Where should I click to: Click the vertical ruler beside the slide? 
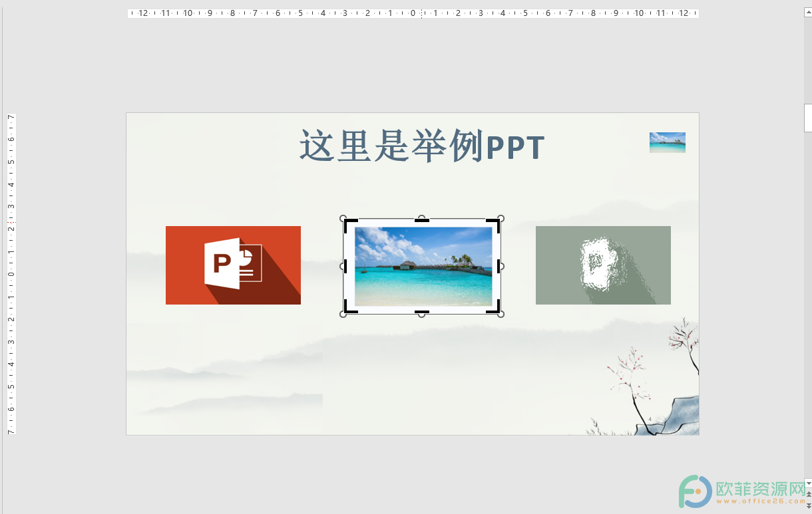click(x=11, y=274)
